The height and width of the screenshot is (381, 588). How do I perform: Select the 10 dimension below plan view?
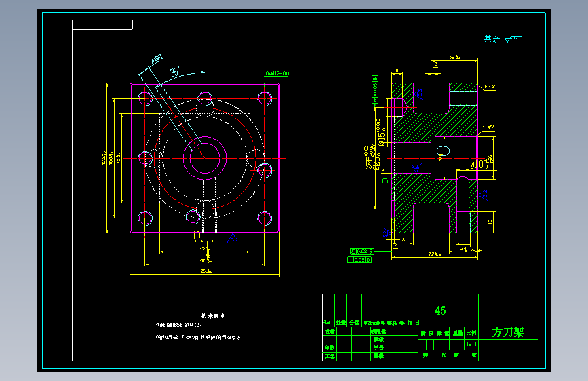[197, 236]
